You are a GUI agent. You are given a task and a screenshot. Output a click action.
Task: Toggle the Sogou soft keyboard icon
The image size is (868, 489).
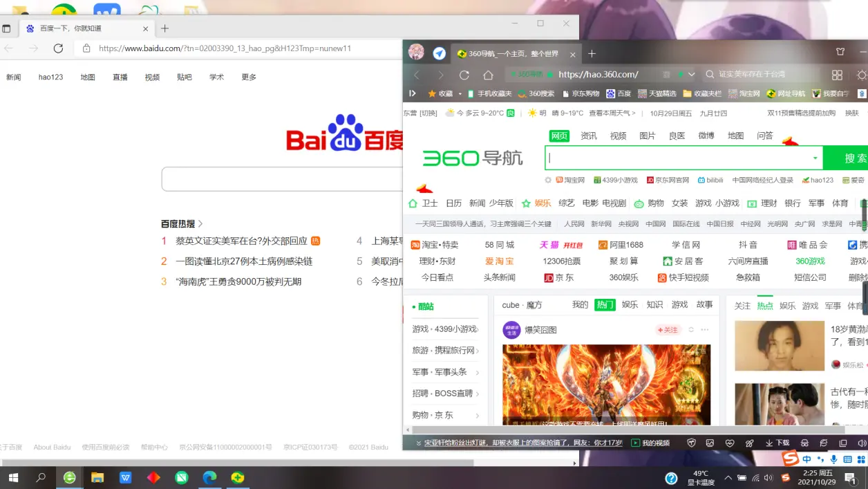pos(847,459)
